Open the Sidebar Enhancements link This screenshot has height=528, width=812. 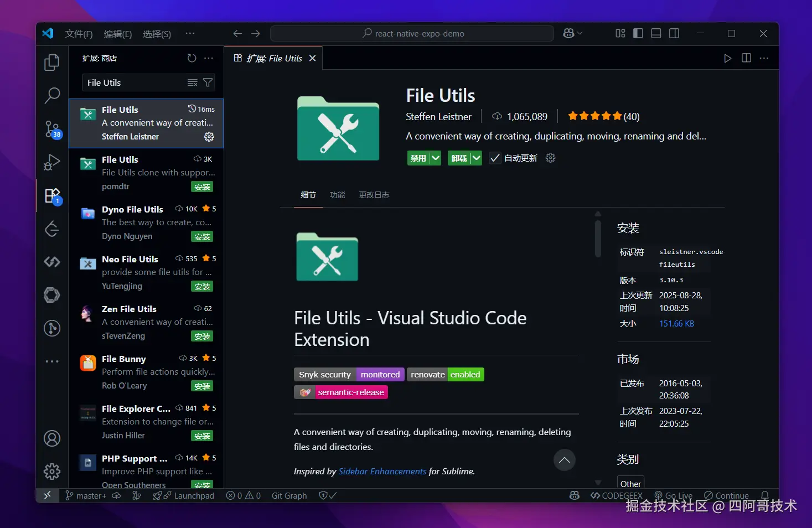coord(382,471)
